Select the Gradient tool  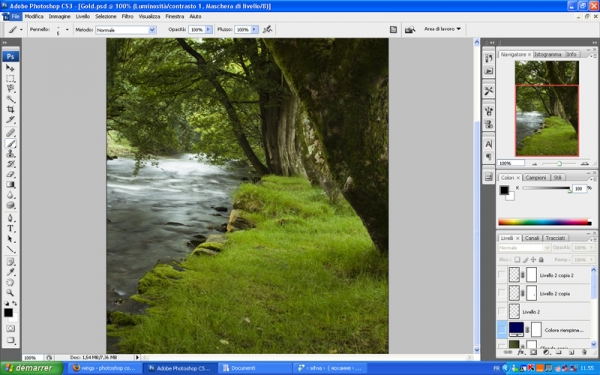pyautogui.click(x=10, y=185)
